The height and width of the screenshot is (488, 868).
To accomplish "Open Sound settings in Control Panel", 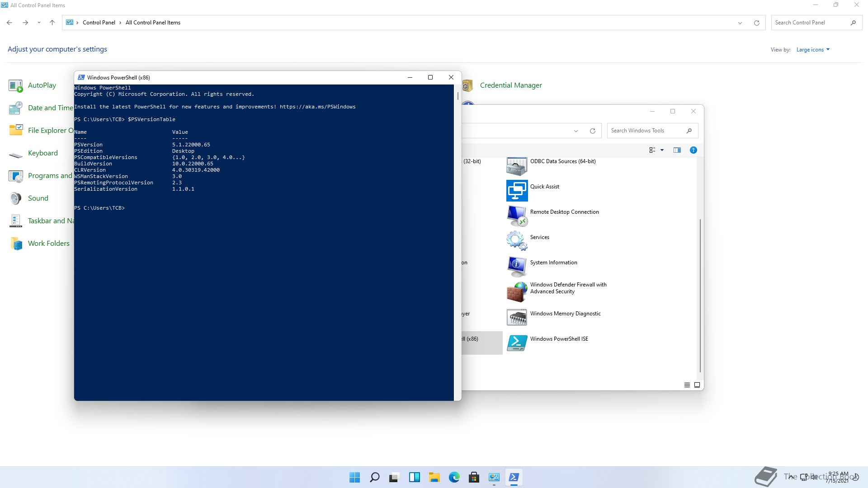I will pyautogui.click(x=28, y=198).
